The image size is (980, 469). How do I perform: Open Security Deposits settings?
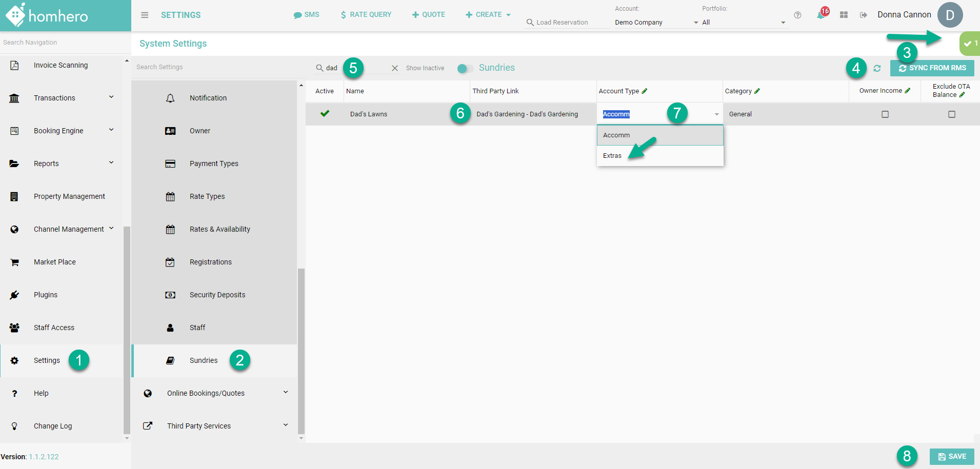point(217,295)
